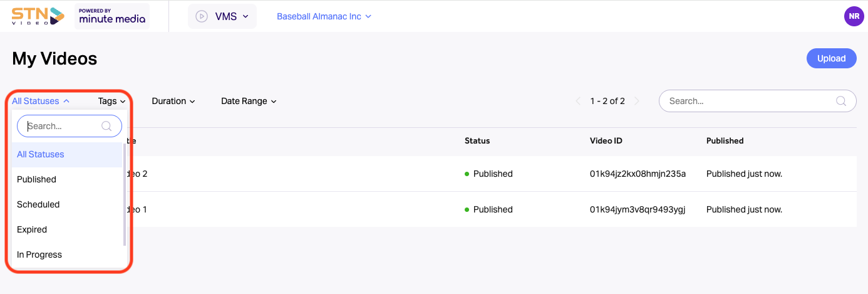The width and height of the screenshot is (868, 294).
Task: Click the status list scrollbar
Action: click(125, 194)
